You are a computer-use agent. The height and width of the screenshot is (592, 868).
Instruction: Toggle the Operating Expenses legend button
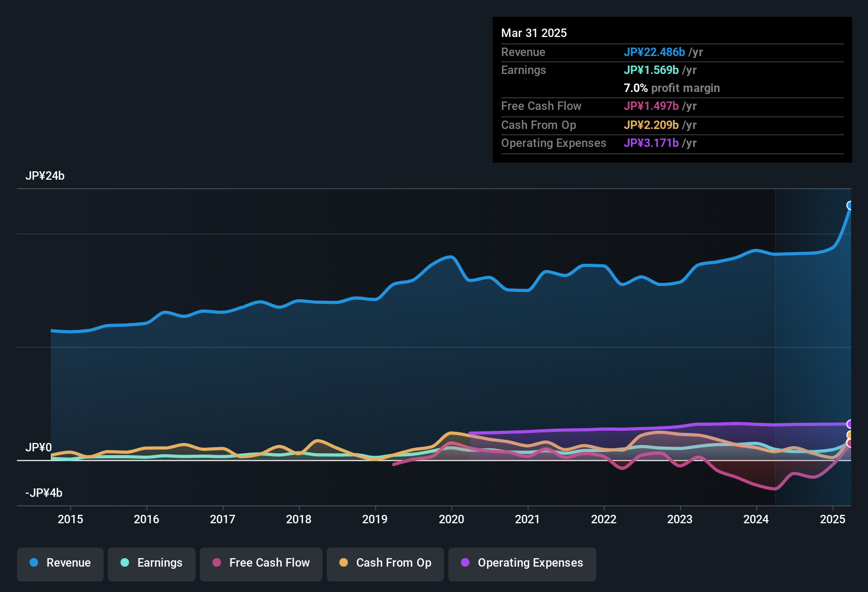(x=522, y=563)
